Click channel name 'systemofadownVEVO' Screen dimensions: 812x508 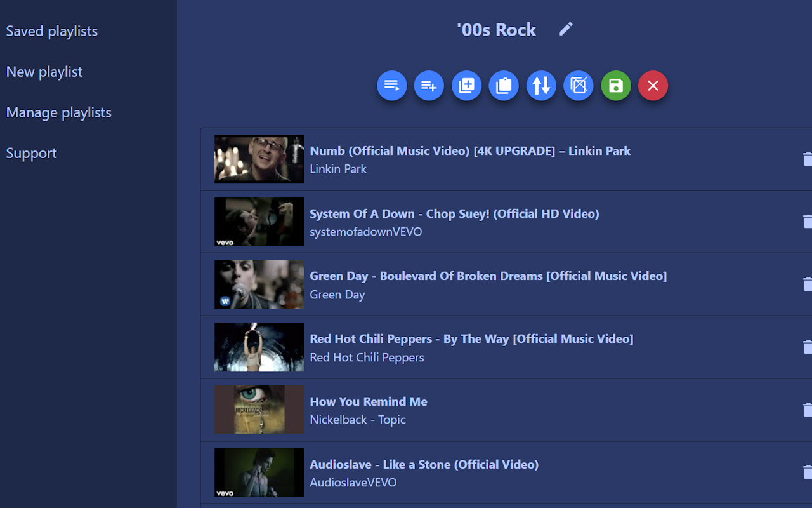(x=366, y=232)
